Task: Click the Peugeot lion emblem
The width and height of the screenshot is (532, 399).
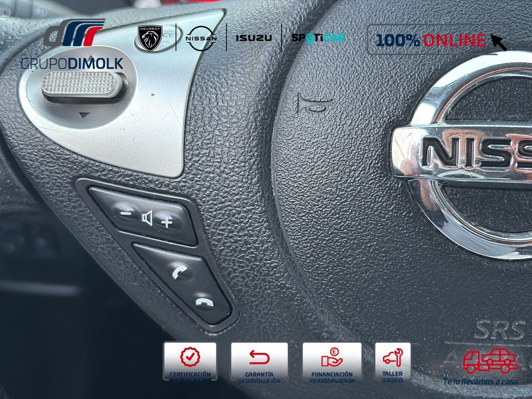Action: (x=150, y=38)
